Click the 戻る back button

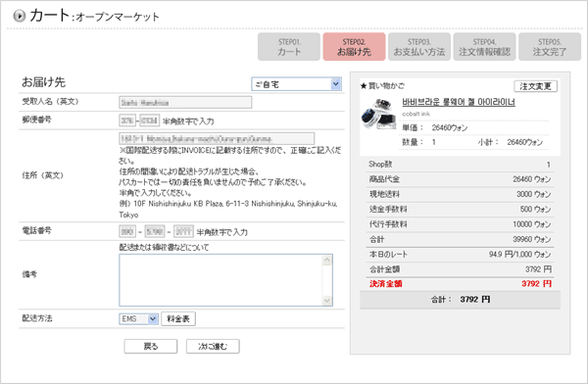coord(151,346)
